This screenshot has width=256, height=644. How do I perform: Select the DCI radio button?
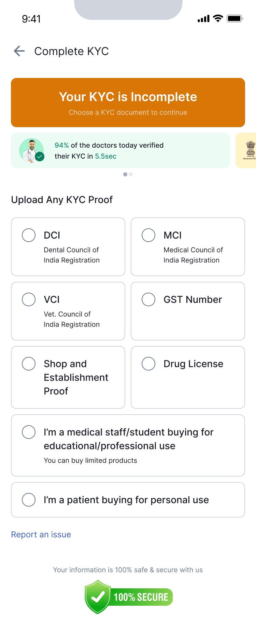(29, 235)
